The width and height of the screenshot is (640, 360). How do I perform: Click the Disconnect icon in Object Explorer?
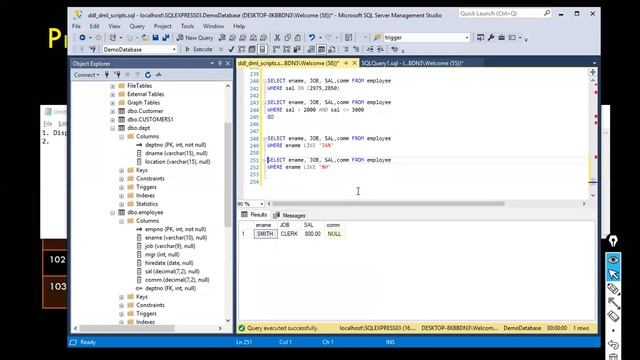(117, 75)
